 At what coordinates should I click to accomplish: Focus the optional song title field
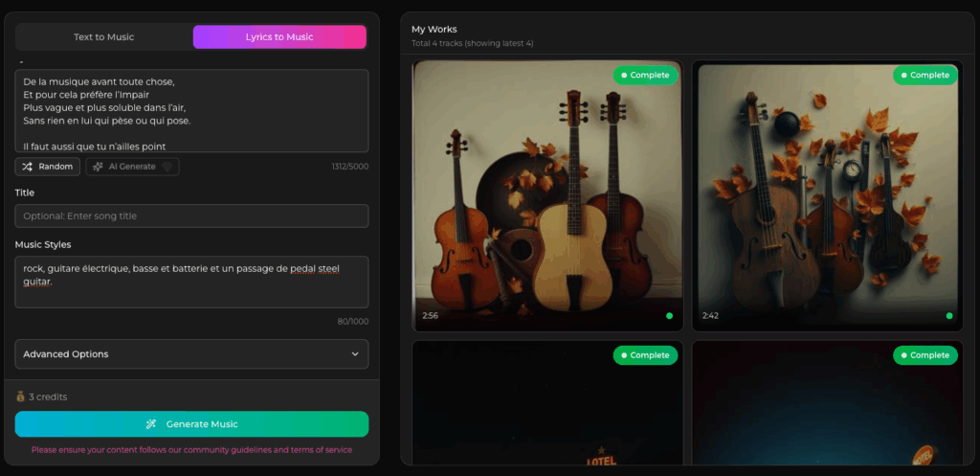coord(191,216)
